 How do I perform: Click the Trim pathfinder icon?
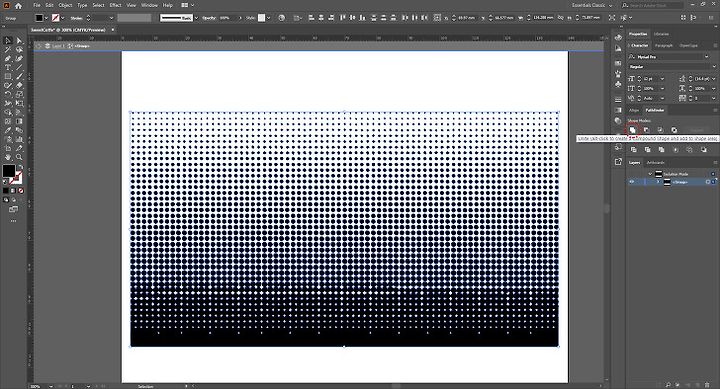coord(647,150)
